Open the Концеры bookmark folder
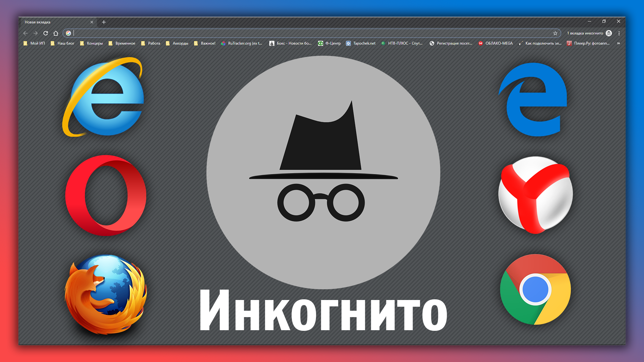 click(92, 43)
